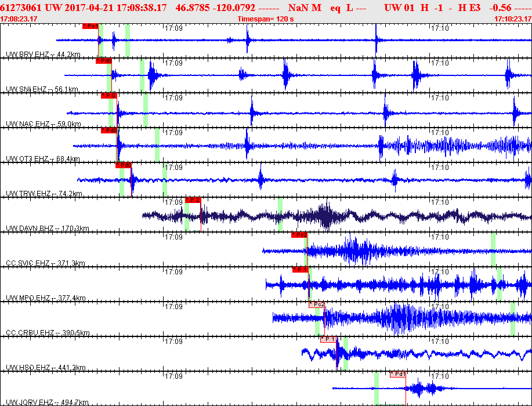Click the P 1 pick flag on MPO trace
532x406 pixels.
point(301,270)
